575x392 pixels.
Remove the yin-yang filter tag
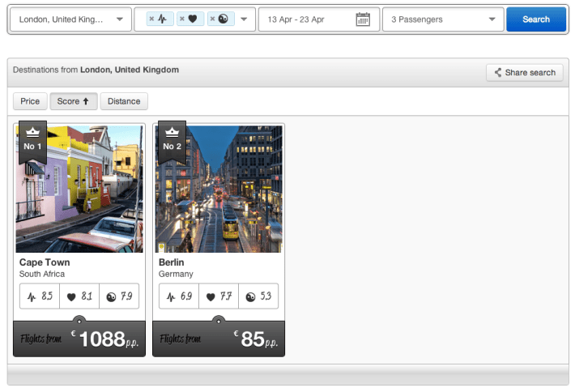click(212, 19)
